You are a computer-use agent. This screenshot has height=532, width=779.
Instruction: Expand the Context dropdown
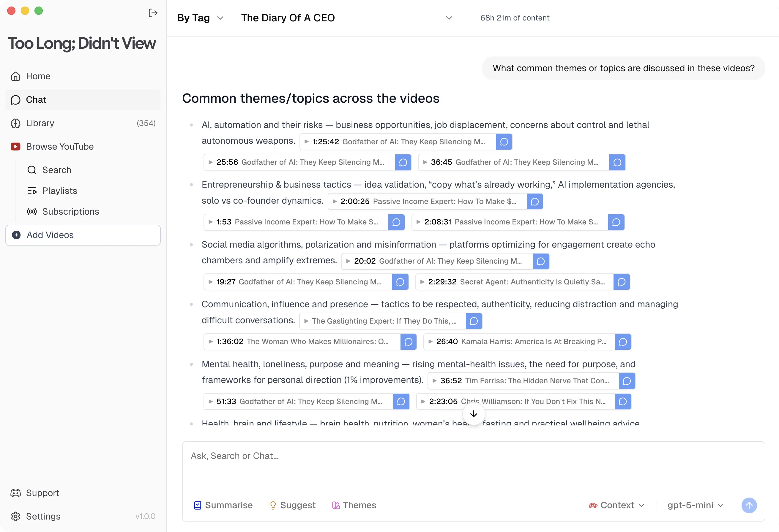pyautogui.click(x=617, y=505)
